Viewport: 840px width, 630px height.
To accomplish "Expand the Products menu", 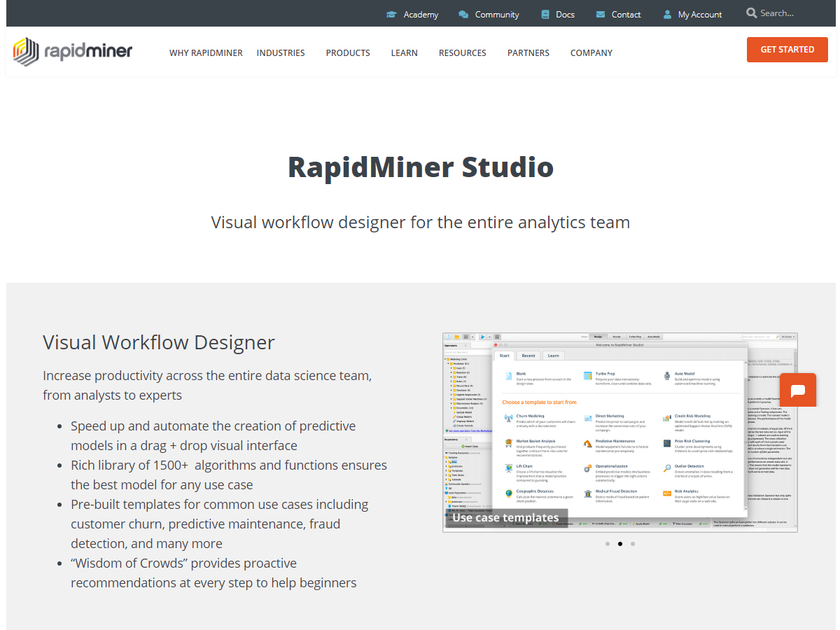I will tap(348, 53).
